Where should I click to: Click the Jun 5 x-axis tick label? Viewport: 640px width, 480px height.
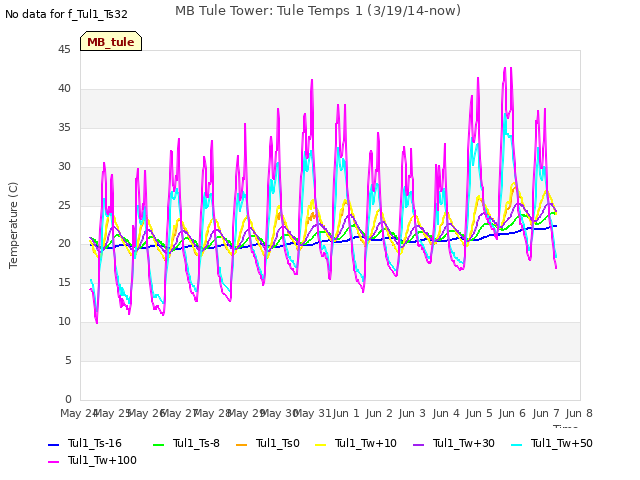(x=479, y=413)
